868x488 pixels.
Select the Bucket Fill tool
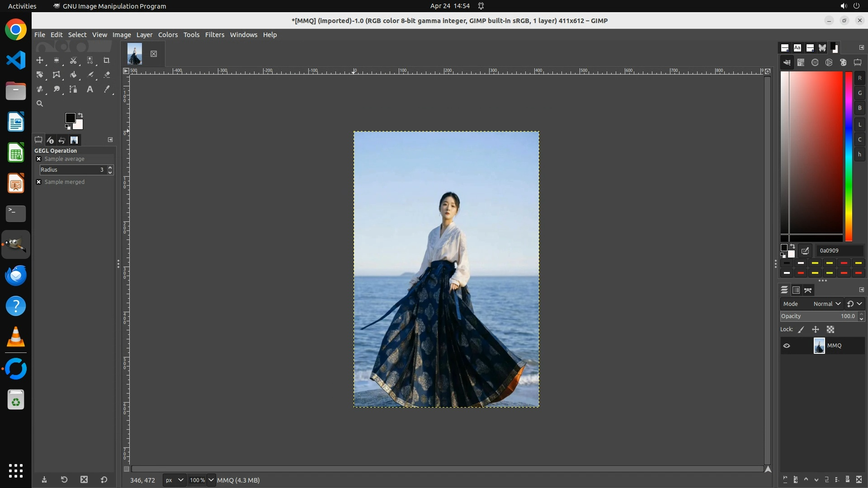point(73,75)
